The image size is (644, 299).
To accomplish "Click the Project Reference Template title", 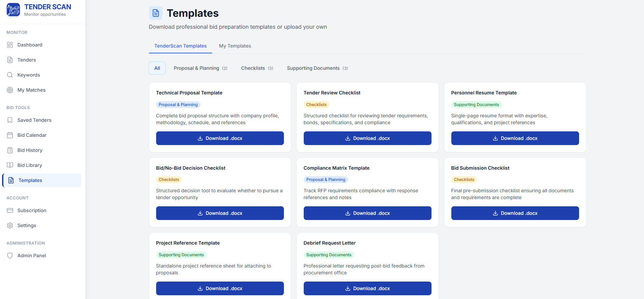I will 188,243.
